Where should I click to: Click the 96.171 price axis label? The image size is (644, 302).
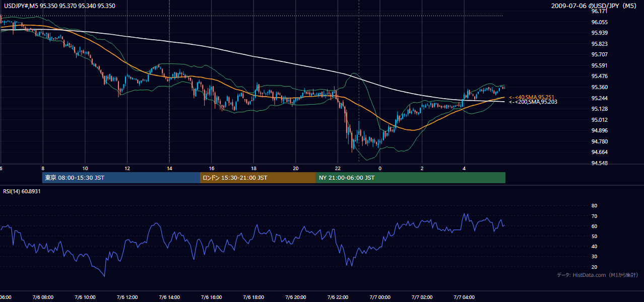(x=599, y=11)
